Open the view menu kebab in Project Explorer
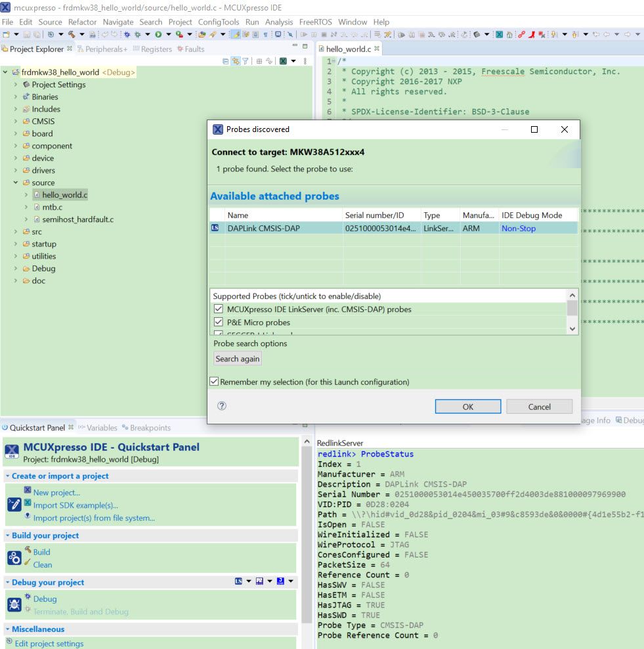This screenshot has width=644, height=649. pos(305,61)
